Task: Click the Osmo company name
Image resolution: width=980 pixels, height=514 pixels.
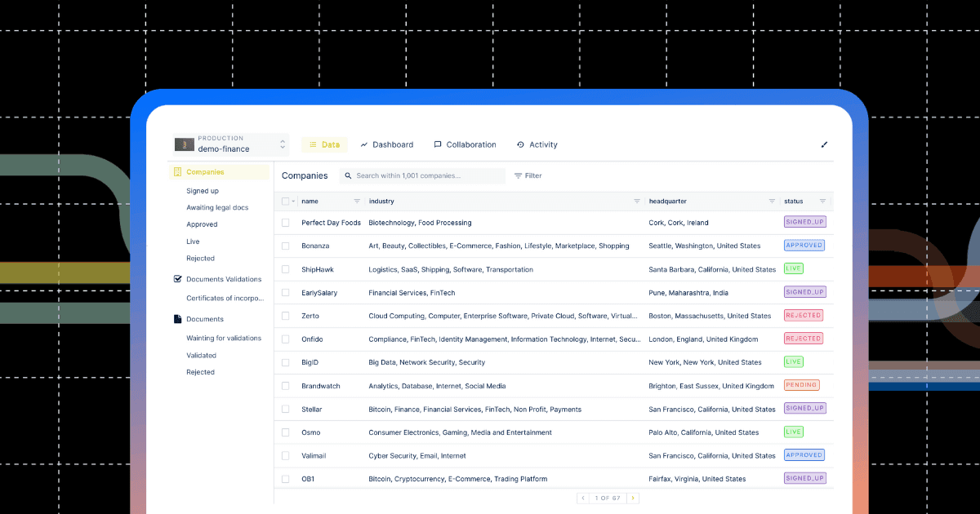Action: [x=310, y=432]
